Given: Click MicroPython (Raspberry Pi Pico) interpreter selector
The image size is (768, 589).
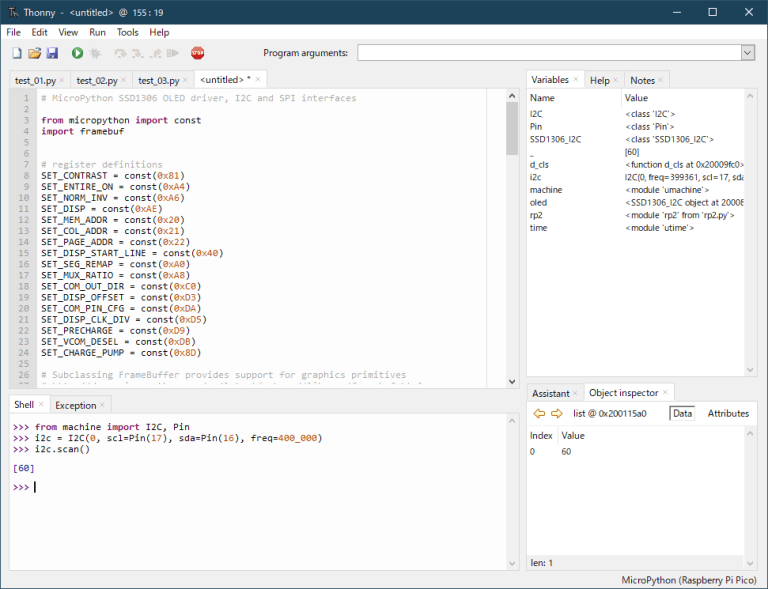Looking at the screenshot, I should pyautogui.click(x=688, y=580).
